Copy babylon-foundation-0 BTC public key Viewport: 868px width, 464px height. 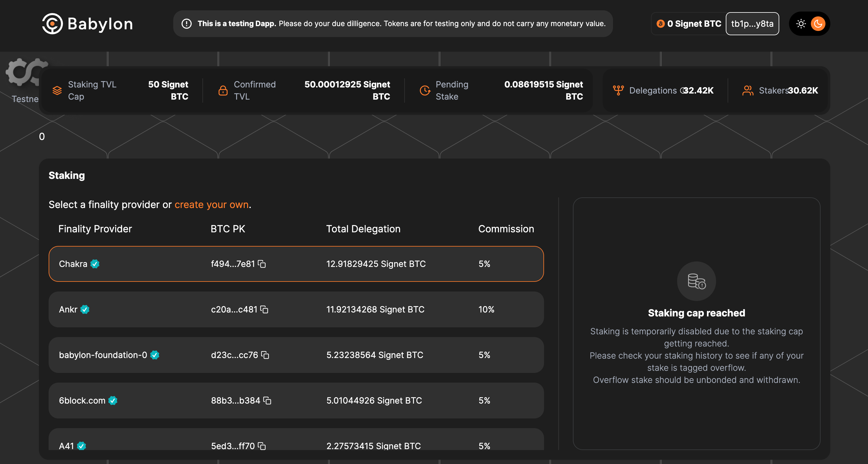tap(265, 355)
